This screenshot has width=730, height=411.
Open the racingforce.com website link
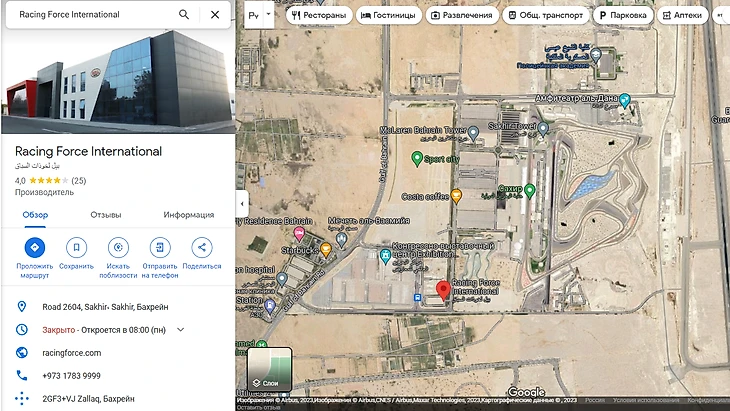pos(72,353)
